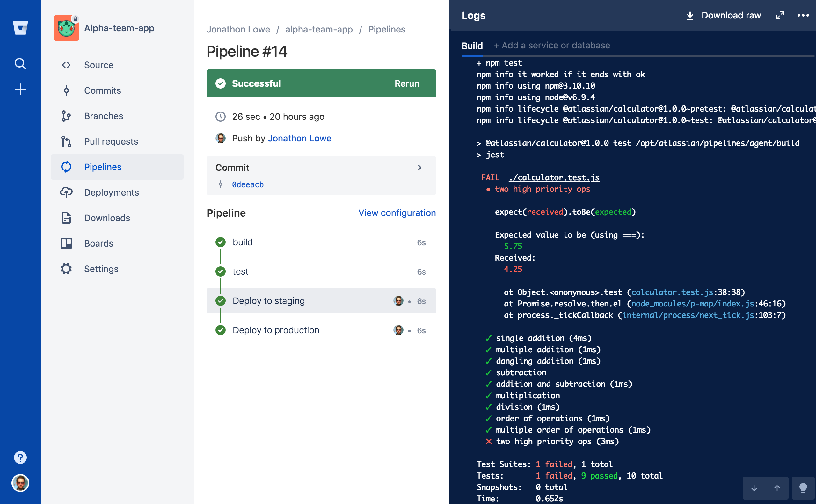Click the Pull requests icon in sidebar

coord(67,141)
